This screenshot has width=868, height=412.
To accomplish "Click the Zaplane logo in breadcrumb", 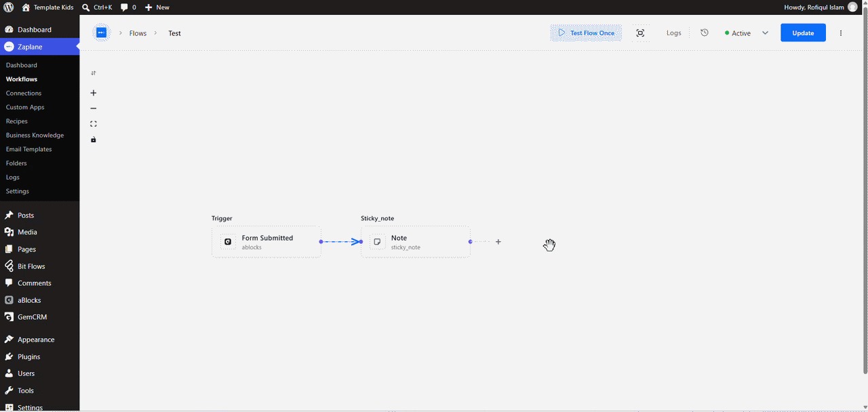I will click(x=101, y=33).
